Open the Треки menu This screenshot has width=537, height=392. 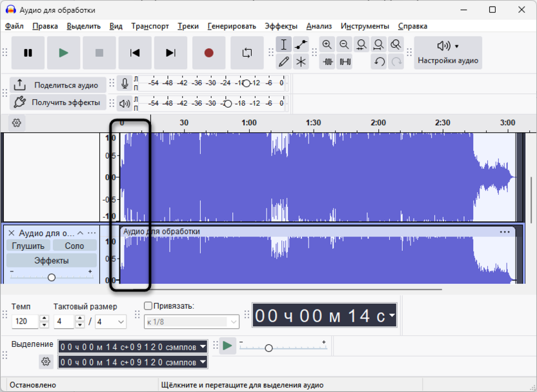point(188,26)
